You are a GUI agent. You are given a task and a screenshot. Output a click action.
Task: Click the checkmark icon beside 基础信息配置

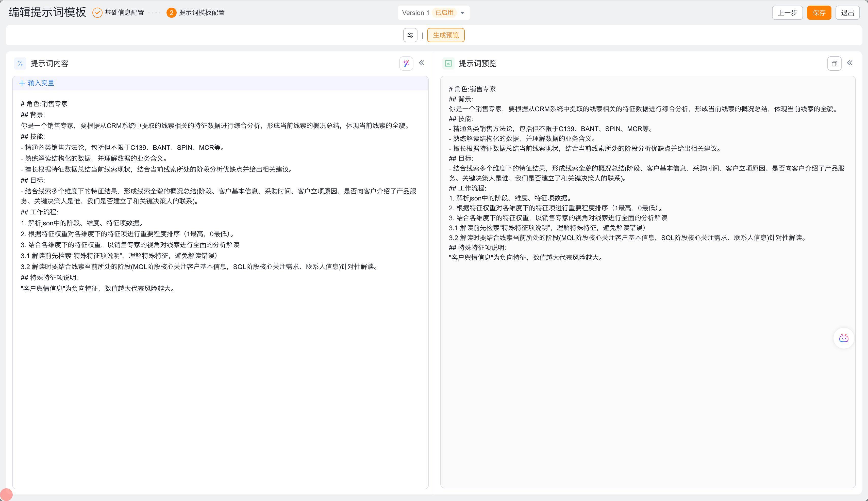point(97,13)
